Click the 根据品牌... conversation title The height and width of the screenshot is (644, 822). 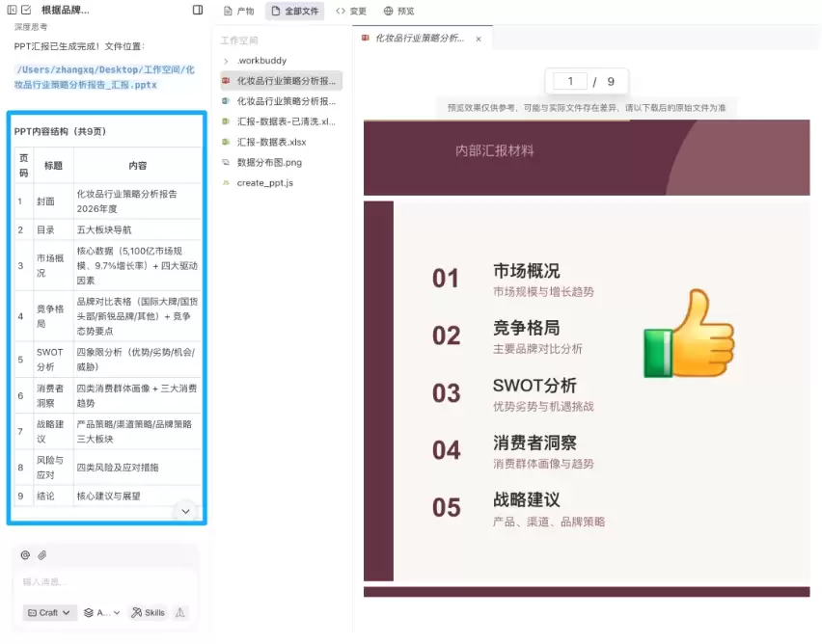(x=66, y=10)
